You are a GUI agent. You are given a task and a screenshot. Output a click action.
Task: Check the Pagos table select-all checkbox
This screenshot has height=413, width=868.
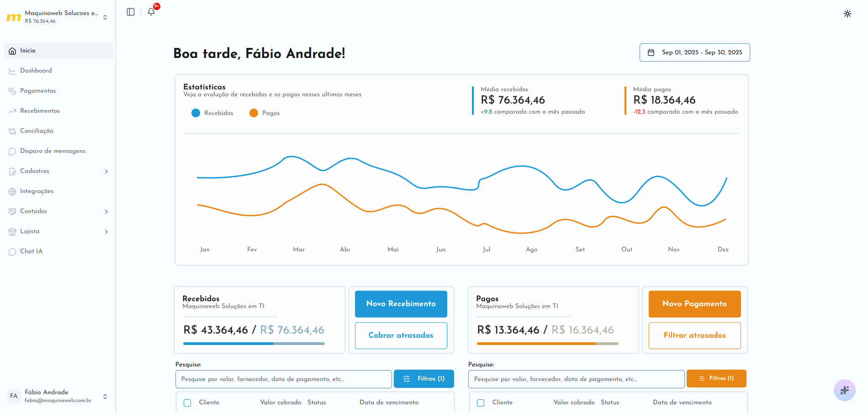point(481,403)
